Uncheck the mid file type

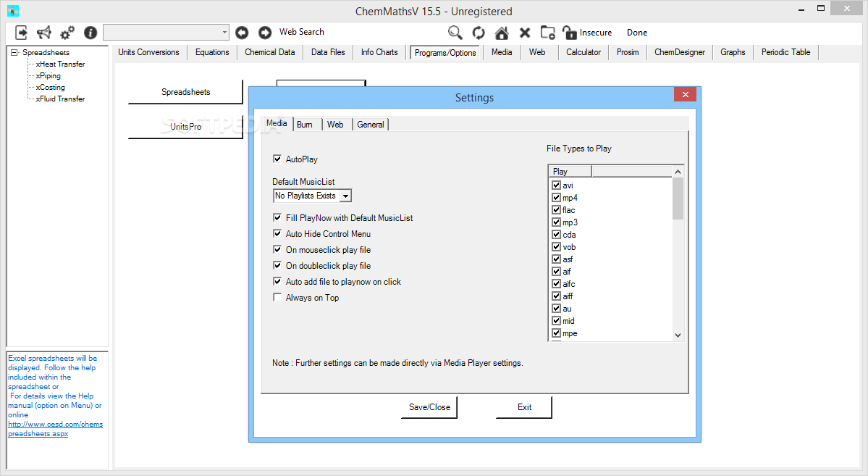pyautogui.click(x=556, y=321)
